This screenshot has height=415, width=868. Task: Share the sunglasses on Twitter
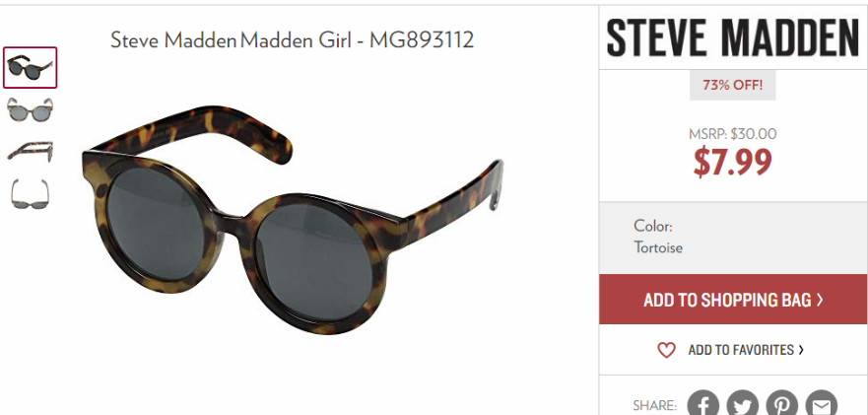pos(742,404)
